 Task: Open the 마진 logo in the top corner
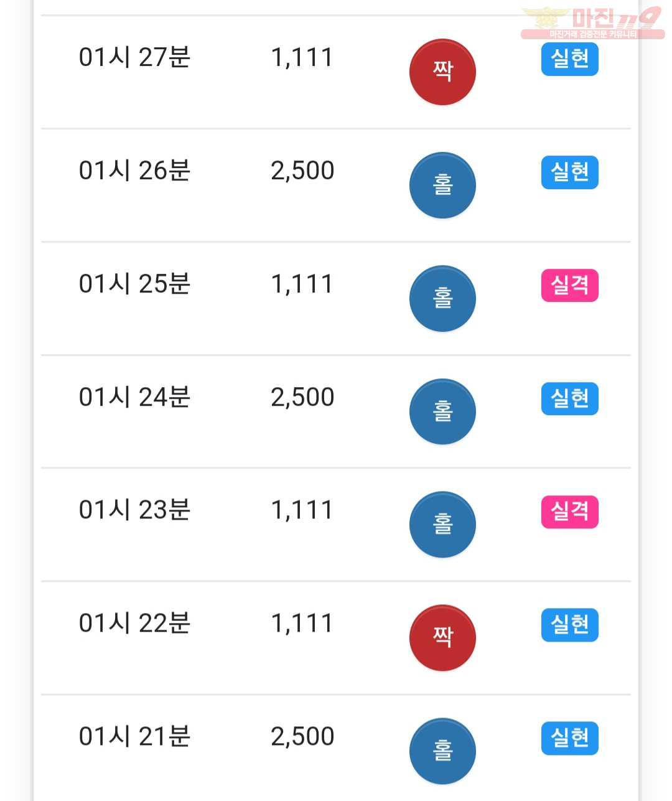[592, 23]
